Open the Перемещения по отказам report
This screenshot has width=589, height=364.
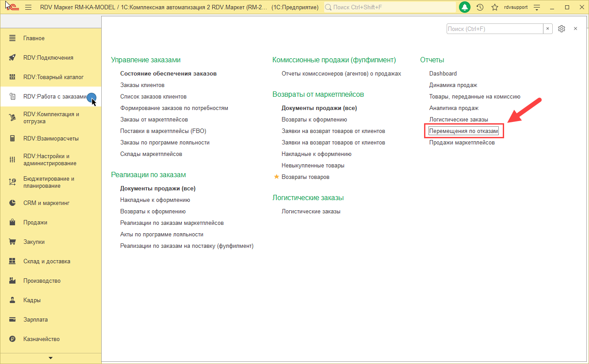[x=464, y=131]
